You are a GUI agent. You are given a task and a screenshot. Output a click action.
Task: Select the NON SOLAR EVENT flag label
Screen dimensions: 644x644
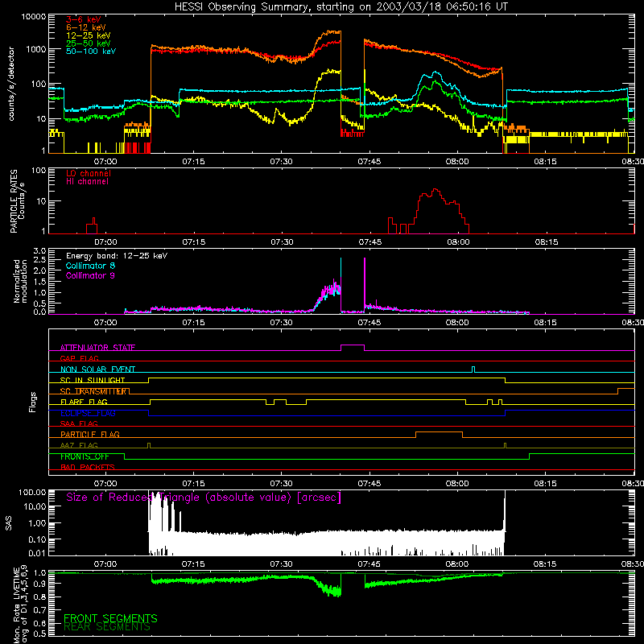point(97,369)
